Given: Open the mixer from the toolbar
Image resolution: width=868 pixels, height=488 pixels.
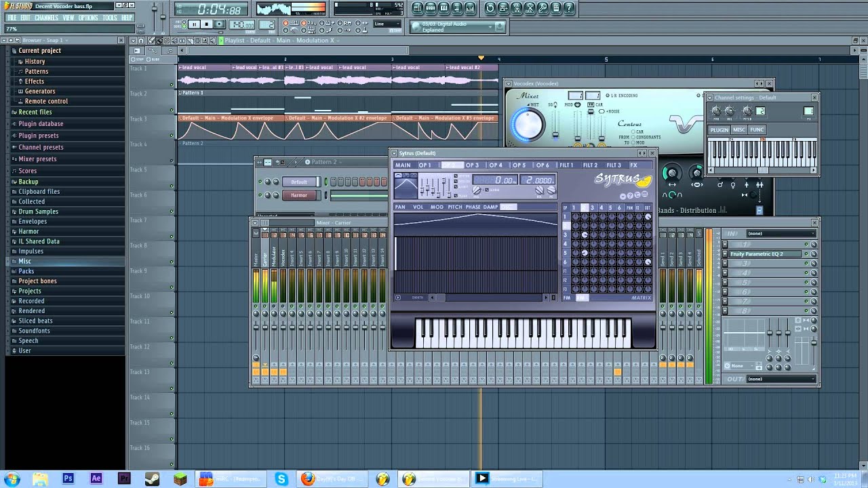Looking at the screenshot, I should click(x=470, y=8).
